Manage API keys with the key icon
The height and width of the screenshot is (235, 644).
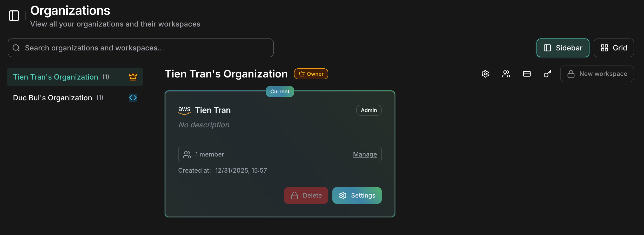[547, 74]
